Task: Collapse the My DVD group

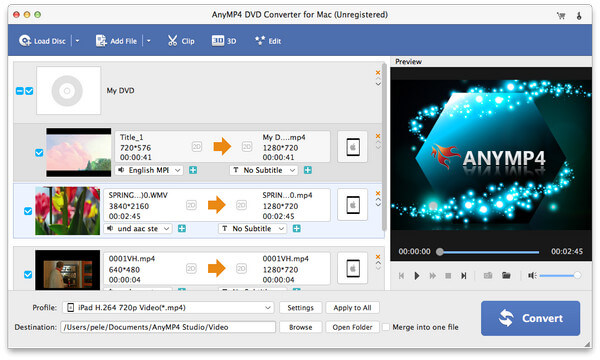Action: click(x=20, y=91)
